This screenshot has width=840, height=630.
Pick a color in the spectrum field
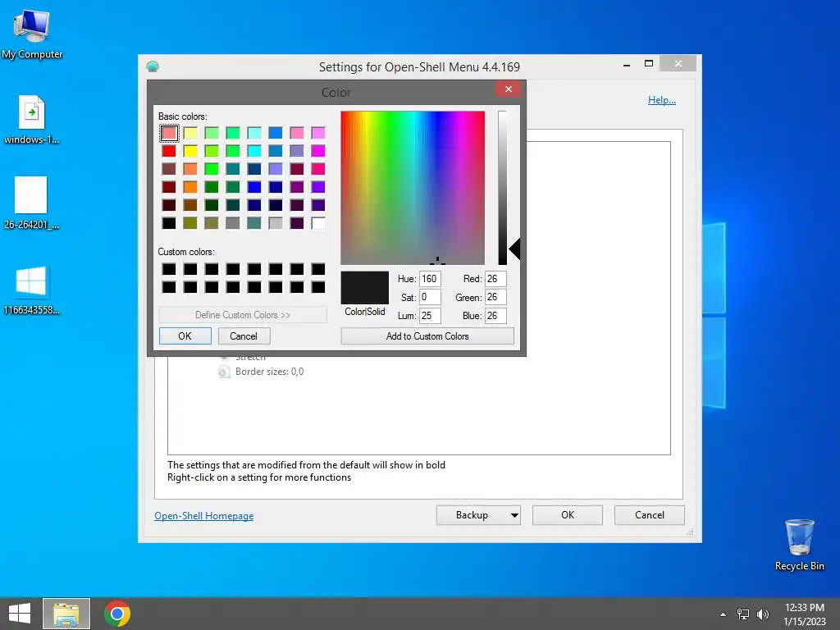(413, 188)
